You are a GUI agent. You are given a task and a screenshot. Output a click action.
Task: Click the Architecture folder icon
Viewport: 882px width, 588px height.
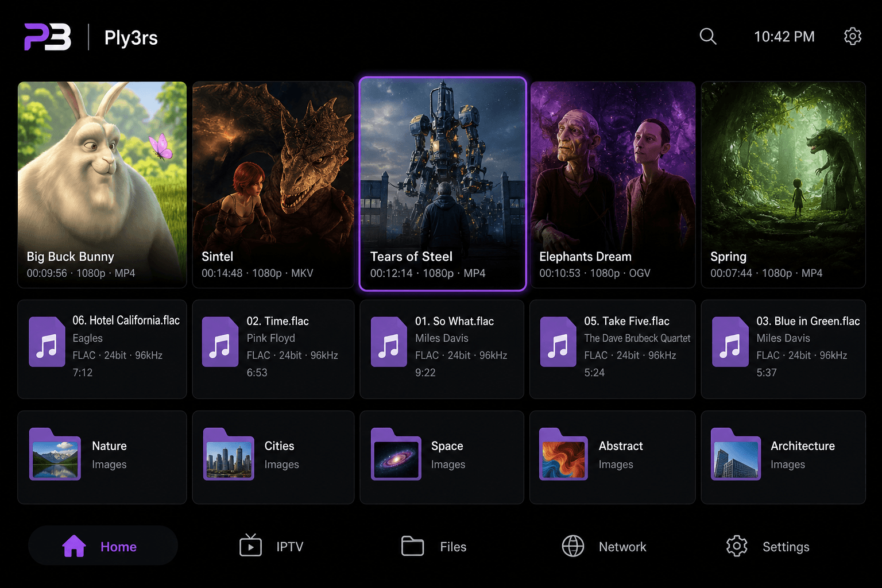(x=736, y=454)
